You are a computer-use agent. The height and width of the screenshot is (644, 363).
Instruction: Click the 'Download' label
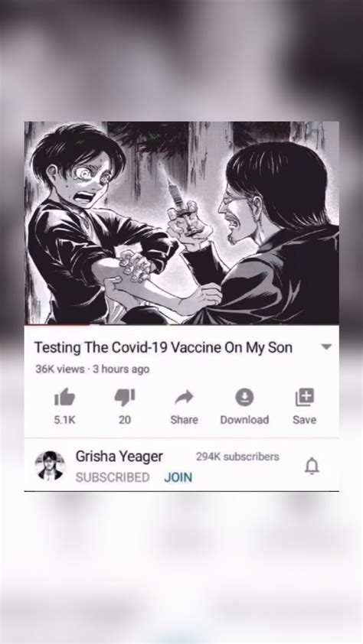(x=244, y=420)
